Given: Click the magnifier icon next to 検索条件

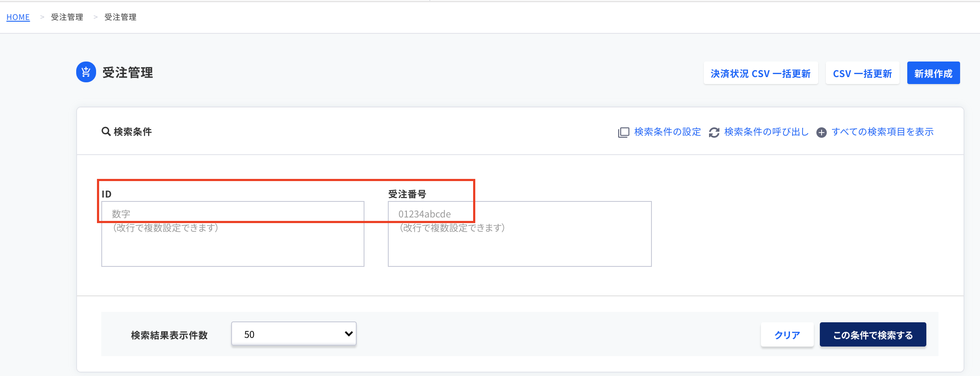Looking at the screenshot, I should [106, 131].
